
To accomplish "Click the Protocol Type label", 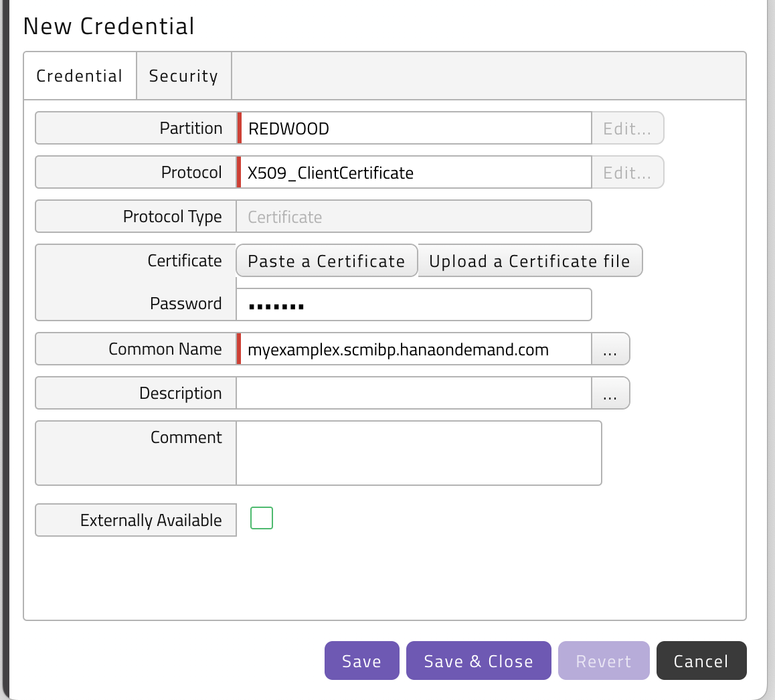I will pyautogui.click(x=172, y=217).
